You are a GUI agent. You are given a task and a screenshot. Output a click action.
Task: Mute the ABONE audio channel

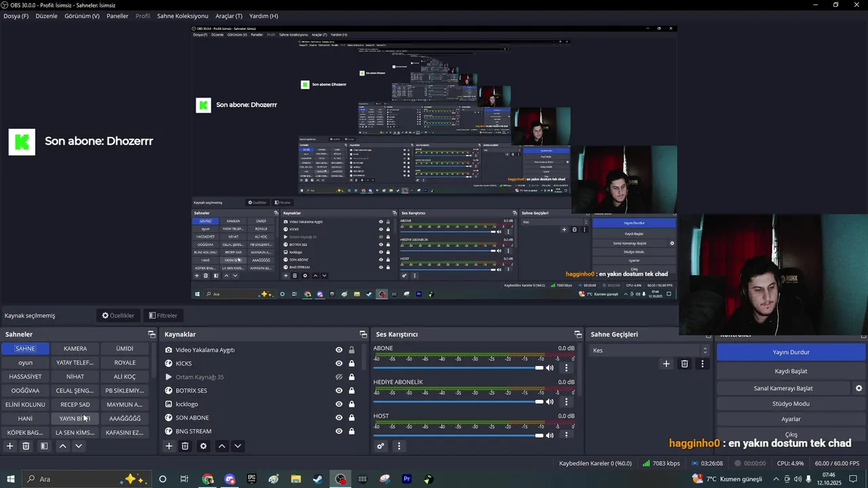[550, 368]
